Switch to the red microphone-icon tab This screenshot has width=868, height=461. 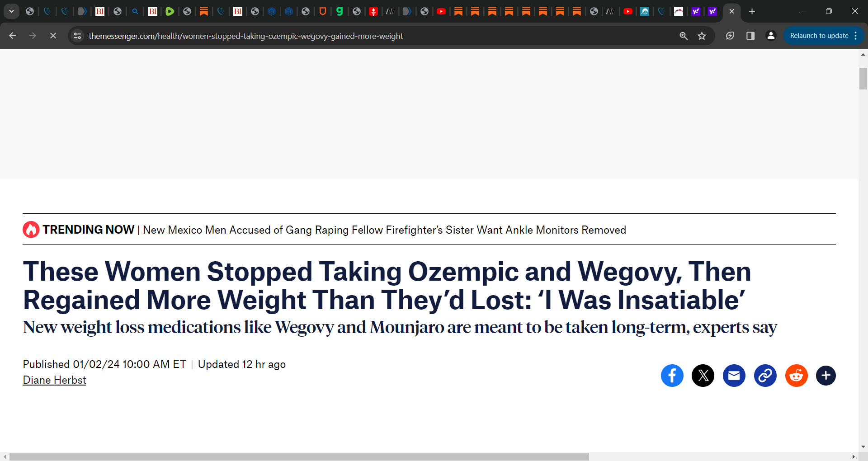373,11
